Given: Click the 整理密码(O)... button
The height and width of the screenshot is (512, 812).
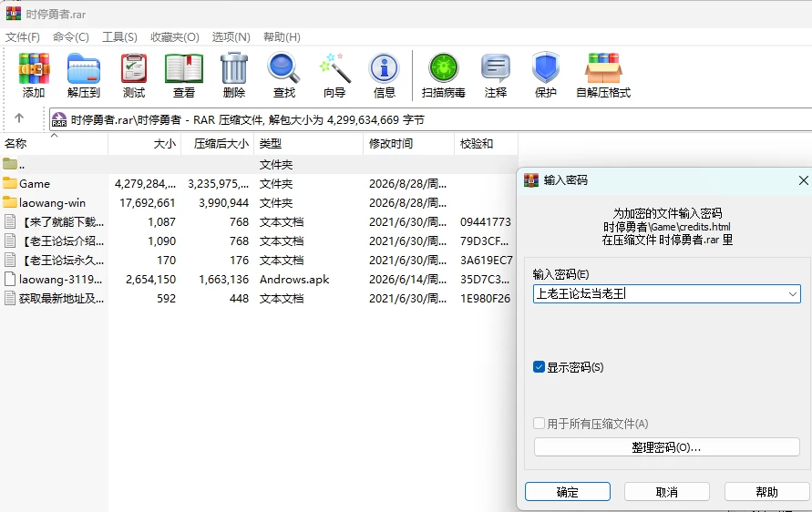Looking at the screenshot, I should click(x=667, y=447).
